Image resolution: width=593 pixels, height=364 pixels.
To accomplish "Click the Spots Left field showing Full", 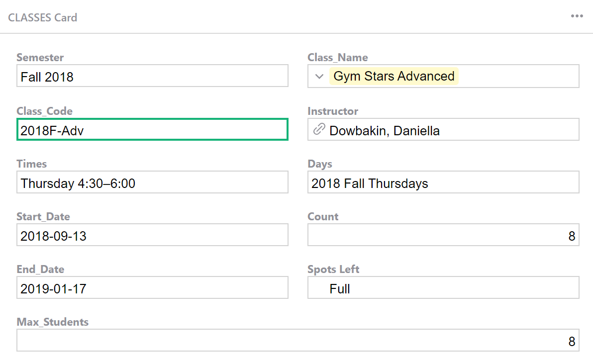I will click(443, 288).
